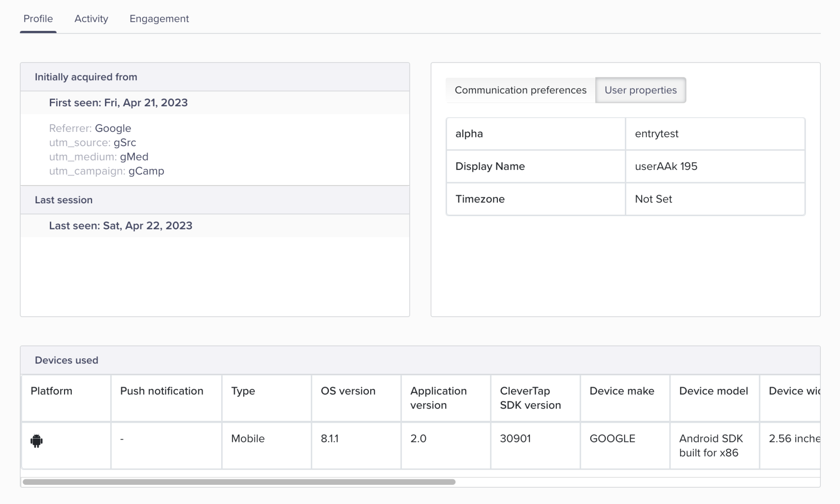Click the 'alpha' property name cell
This screenshot has width=840, height=504.
pyautogui.click(x=536, y=134)
